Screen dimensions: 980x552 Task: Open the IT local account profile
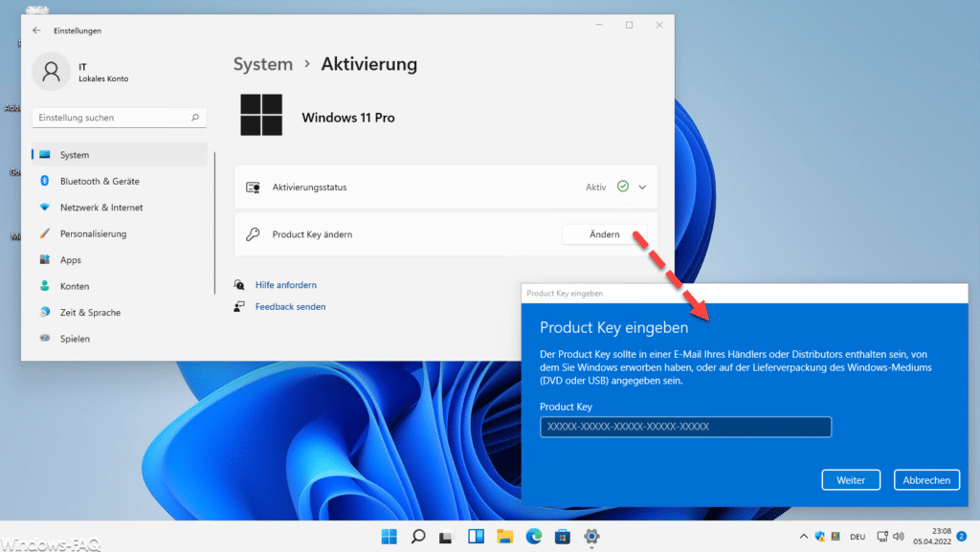pyautogui.click(x=81, y=72)
